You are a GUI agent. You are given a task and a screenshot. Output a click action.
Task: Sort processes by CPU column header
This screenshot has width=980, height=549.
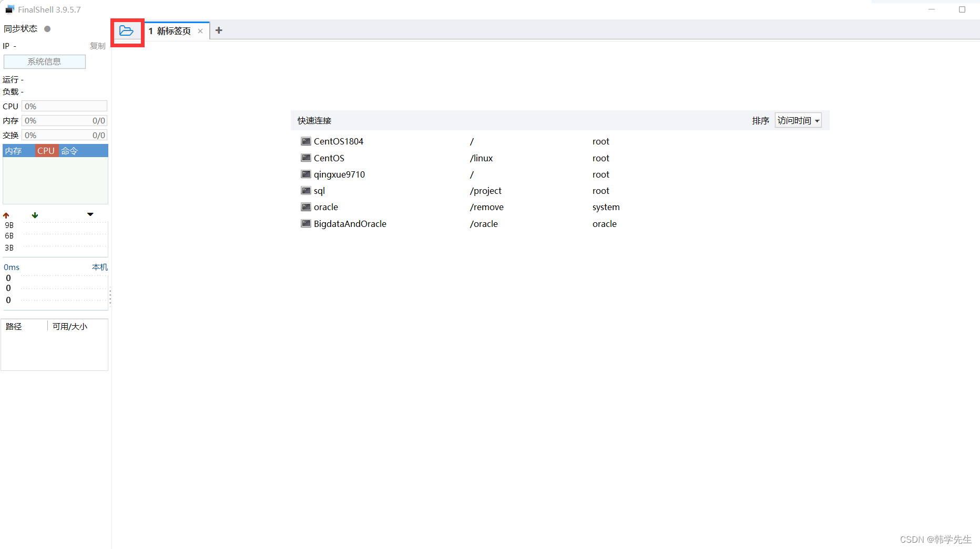[x=46, y=151]
